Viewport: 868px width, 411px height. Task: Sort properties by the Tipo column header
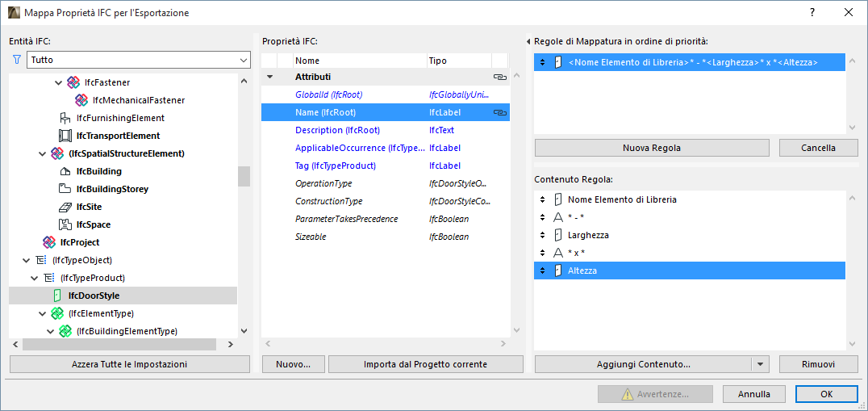(x=458, y=61)
